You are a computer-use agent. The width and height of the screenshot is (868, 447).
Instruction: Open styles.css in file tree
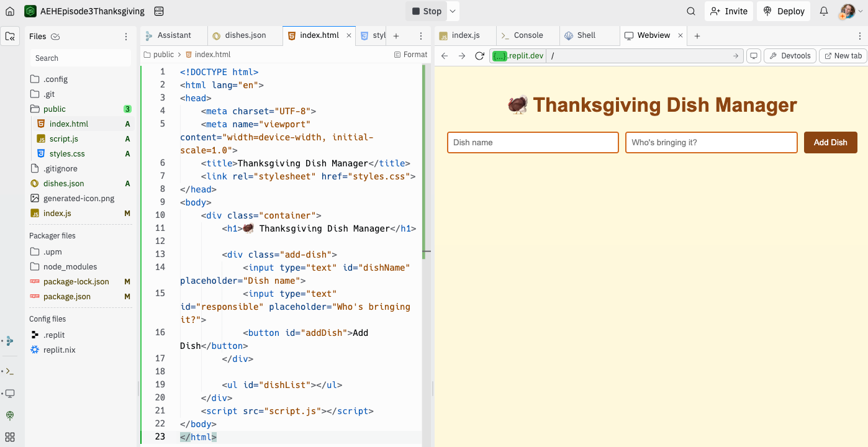(x=67, y=153)
